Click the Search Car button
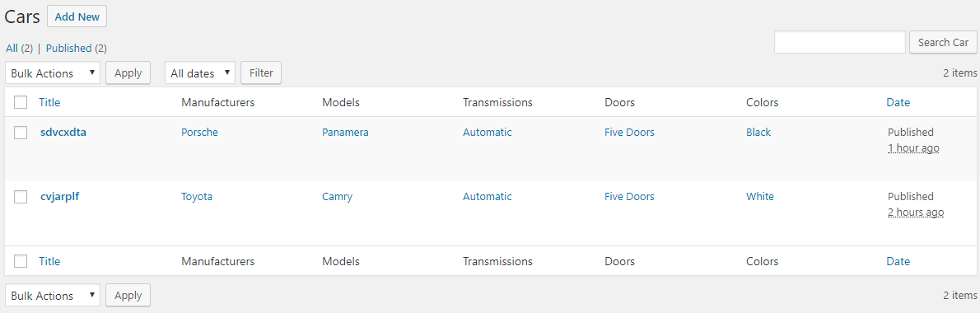Image resolution: width=980 pixels, height=313 pixels. [943, 43]
